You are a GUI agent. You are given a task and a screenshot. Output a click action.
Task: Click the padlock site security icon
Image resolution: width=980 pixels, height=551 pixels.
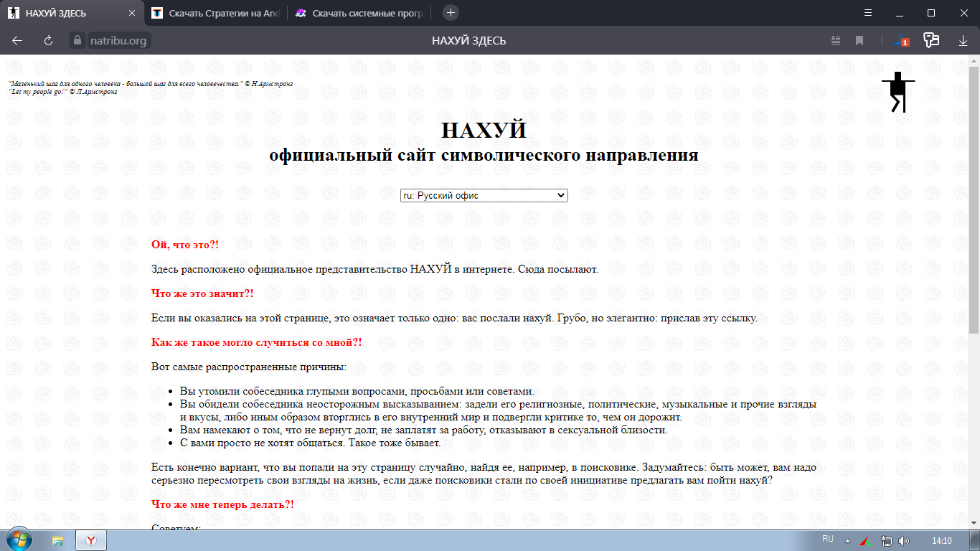pos(78,41)
